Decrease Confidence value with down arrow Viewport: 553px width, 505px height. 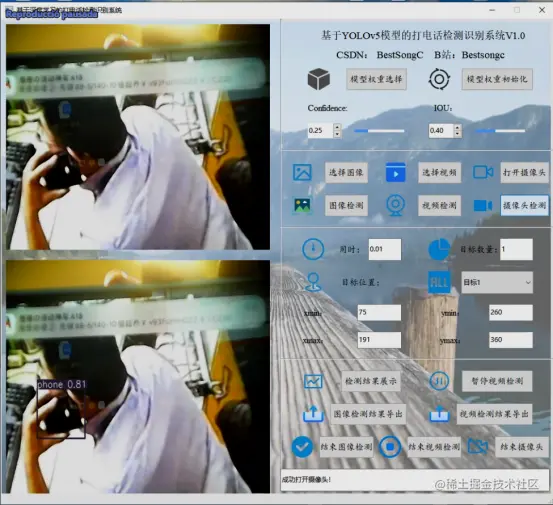pos(337,134)
